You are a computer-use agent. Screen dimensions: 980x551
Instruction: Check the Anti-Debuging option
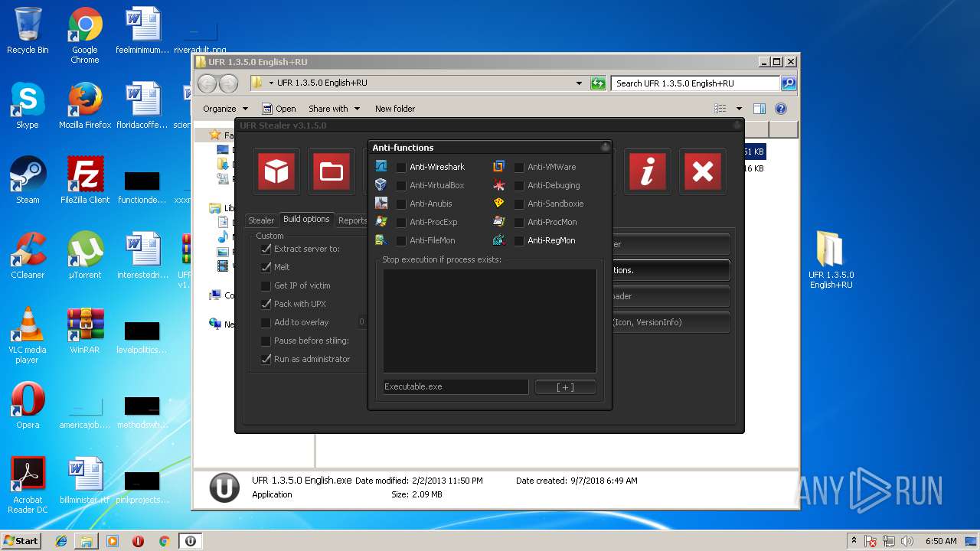(519, 185)
